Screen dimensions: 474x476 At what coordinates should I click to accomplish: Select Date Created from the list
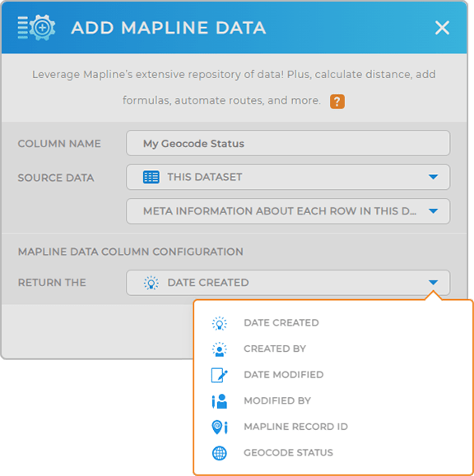tap(281, 323)
